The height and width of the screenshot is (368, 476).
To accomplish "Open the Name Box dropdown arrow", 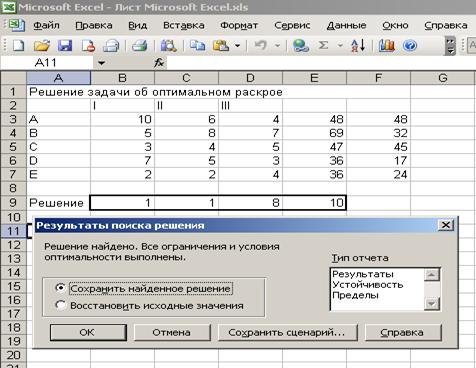I will pyautogui.click(x=101, y=63).
